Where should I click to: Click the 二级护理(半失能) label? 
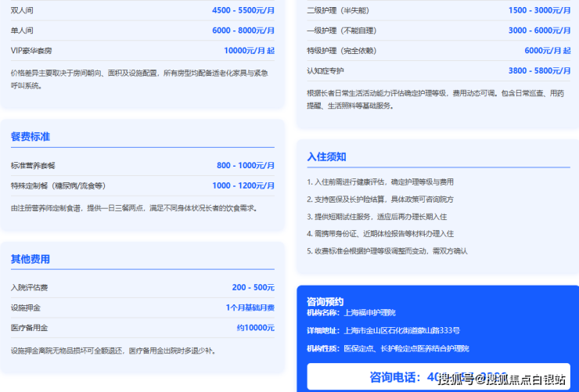[338, 10]
